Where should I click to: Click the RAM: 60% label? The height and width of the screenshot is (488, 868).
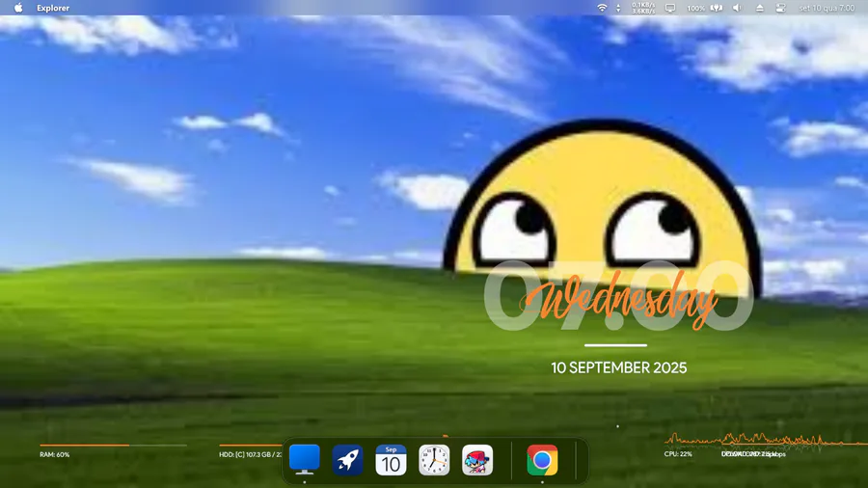tap(55, 454)
